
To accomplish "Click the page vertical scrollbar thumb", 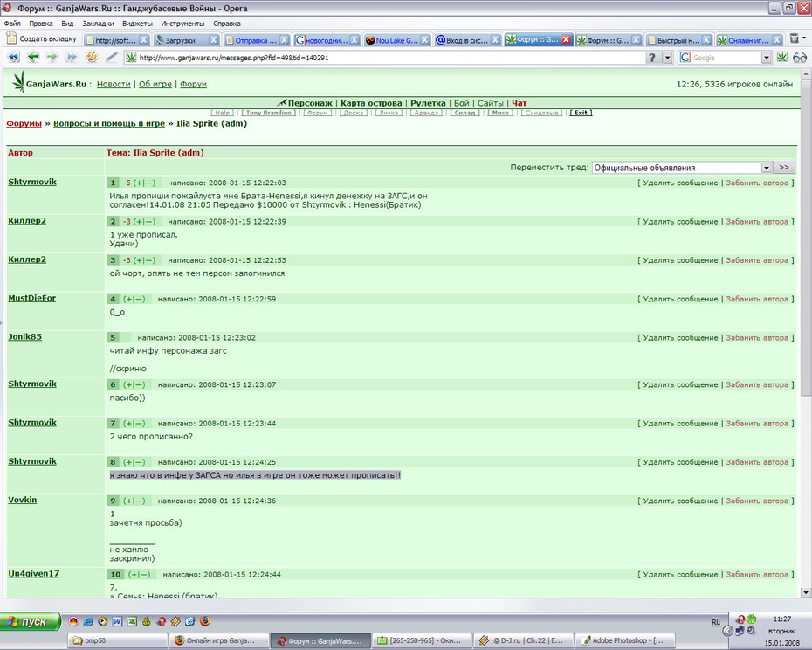I will pyautogui.click(x=805, y=239).
